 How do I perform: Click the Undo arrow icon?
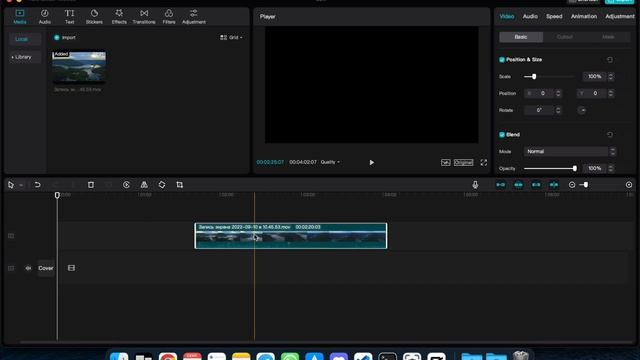[x=37, y=185]
